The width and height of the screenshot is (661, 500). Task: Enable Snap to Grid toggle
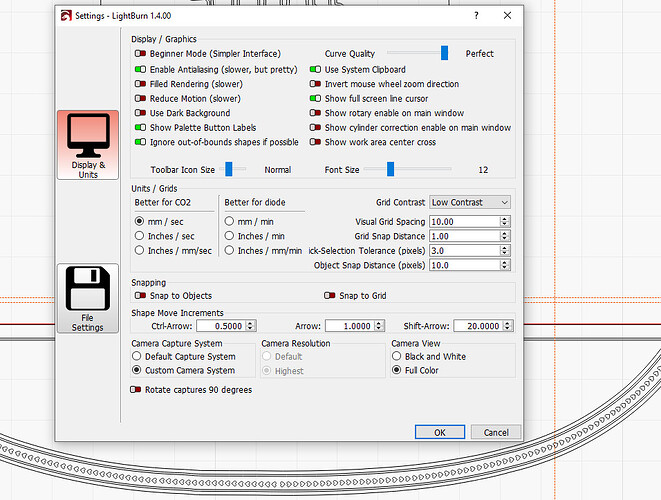click(x=329, y=296)
